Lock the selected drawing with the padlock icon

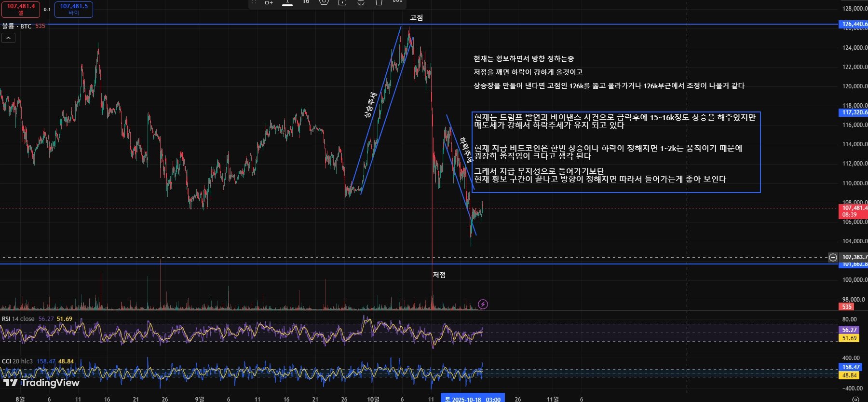(x=342, y=2)
